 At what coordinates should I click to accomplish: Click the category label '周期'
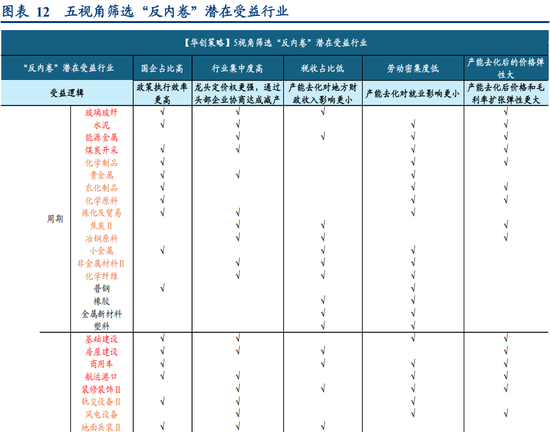tap(55, 219)
